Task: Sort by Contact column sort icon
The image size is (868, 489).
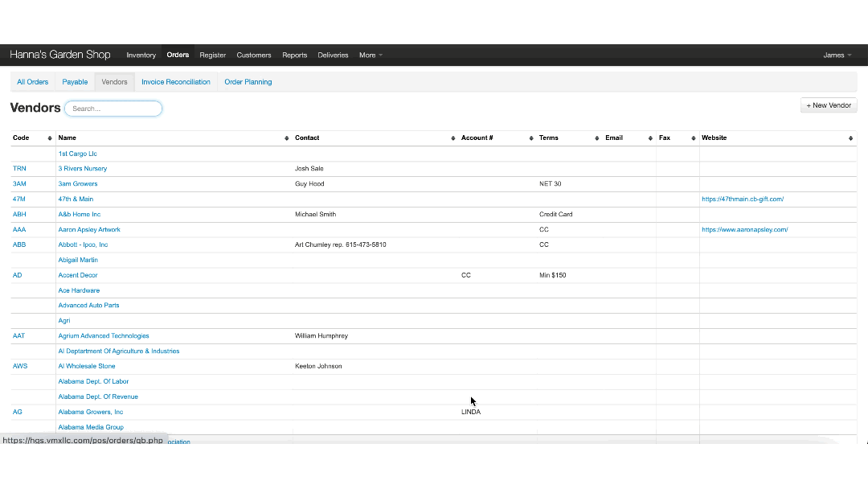Action: pos(452,138)
